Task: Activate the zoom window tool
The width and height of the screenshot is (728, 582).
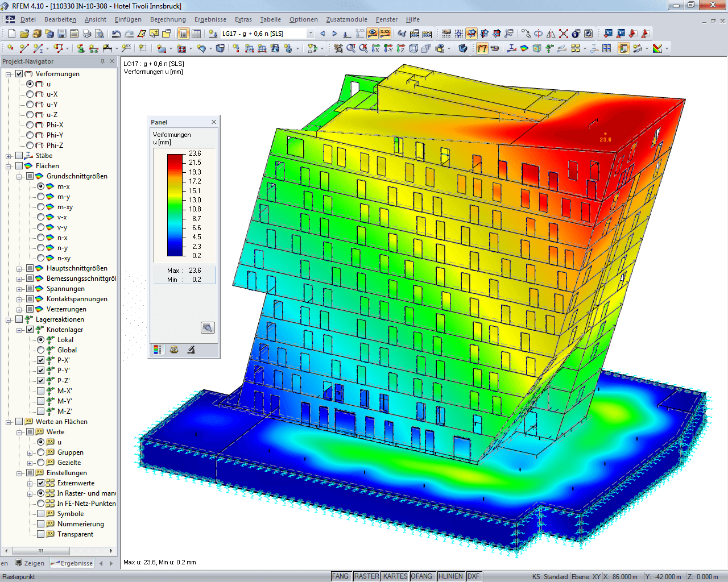Action: click(350, 48)
